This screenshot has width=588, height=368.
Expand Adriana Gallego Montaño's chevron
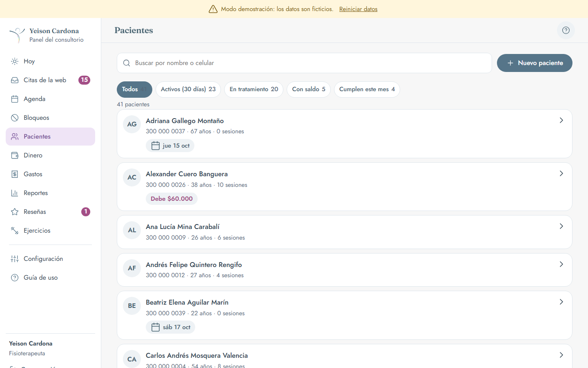561,120
